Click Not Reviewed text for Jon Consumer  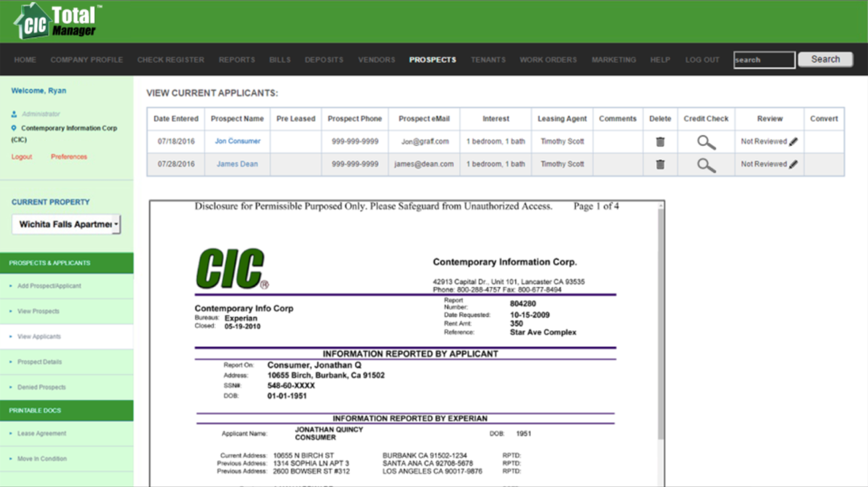[x=764, y=142]
